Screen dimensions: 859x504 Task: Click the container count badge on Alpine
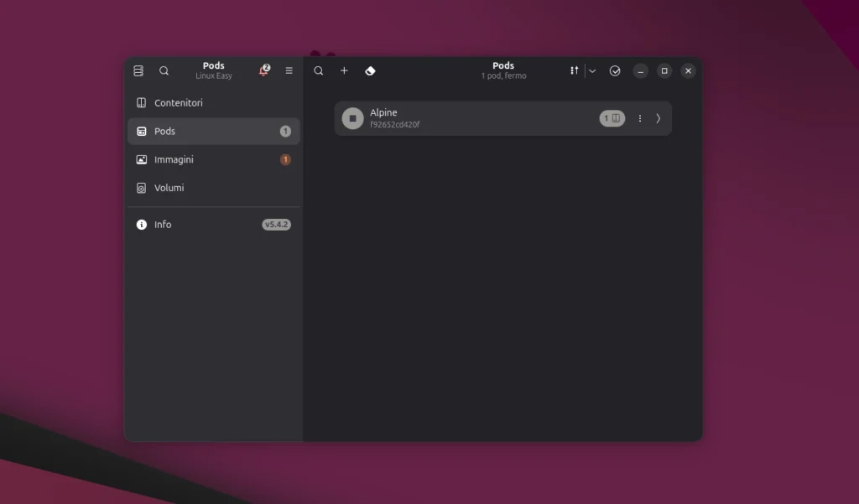point(612,118)
